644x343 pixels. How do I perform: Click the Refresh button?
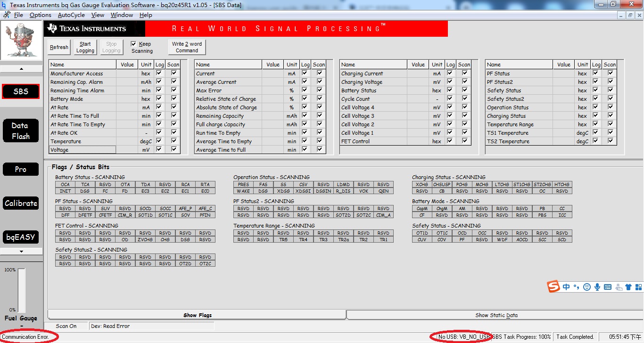point(59,47)
